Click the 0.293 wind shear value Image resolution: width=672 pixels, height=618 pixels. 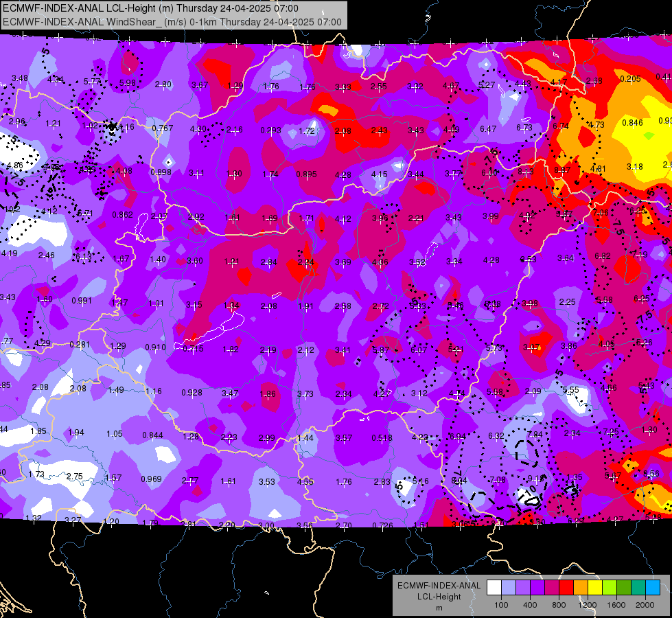coord(271,130)
